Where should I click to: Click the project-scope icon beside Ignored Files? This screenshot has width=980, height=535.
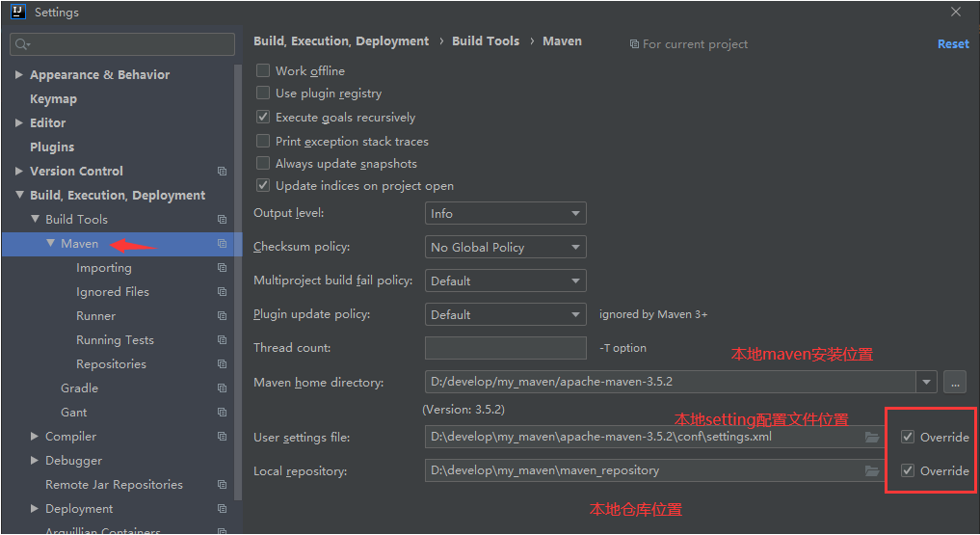(x=222, y=291)
